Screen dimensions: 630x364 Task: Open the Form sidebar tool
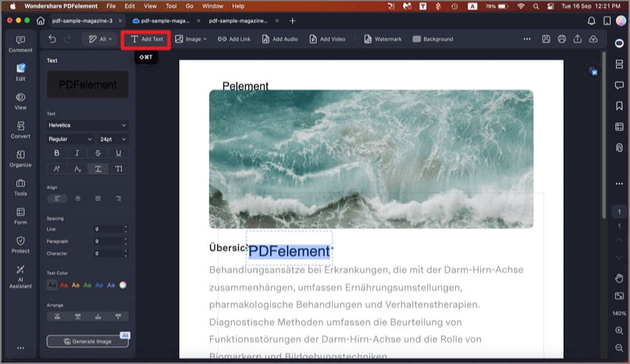pos(21,216)
